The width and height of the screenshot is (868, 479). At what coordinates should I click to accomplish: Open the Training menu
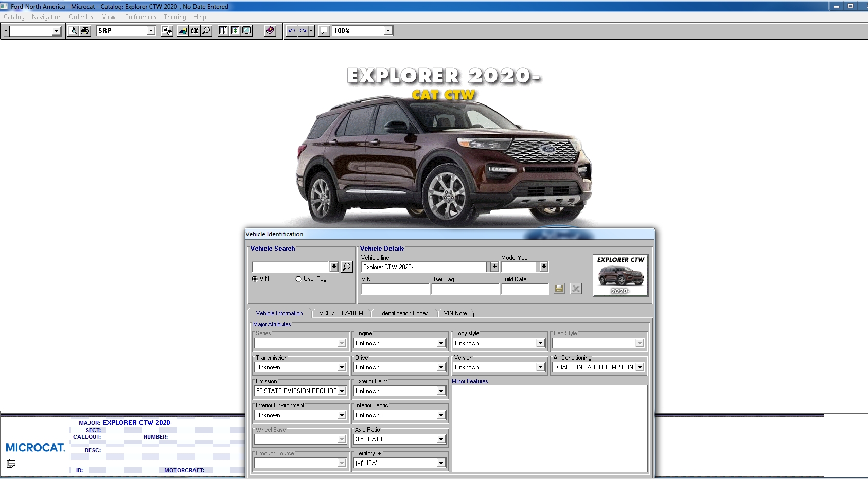coord(175,17)
